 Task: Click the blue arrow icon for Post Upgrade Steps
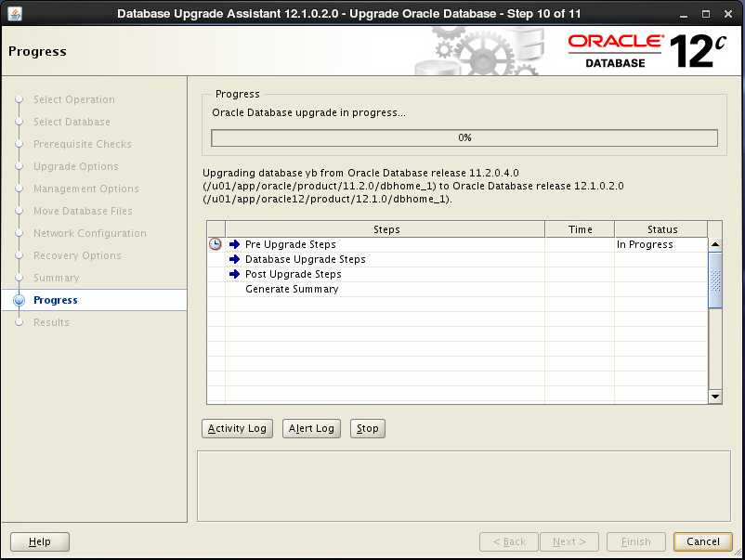(235, 274)
